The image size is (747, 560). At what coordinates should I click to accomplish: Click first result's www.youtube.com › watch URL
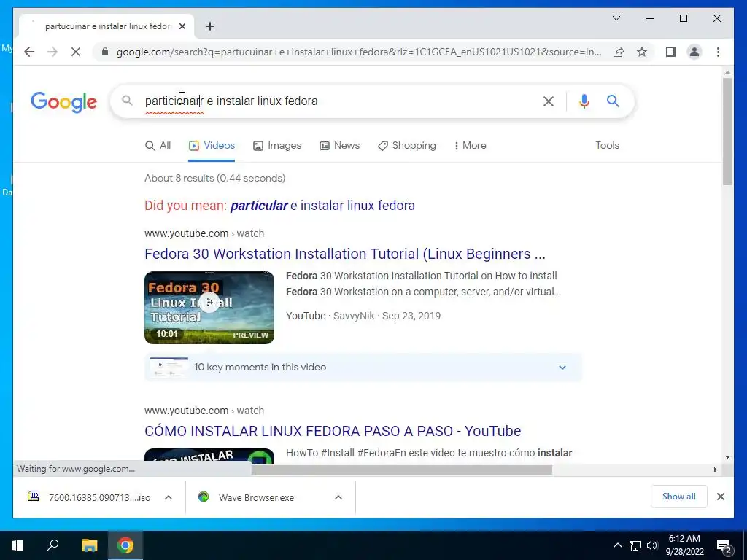click(x=204, y=233)
